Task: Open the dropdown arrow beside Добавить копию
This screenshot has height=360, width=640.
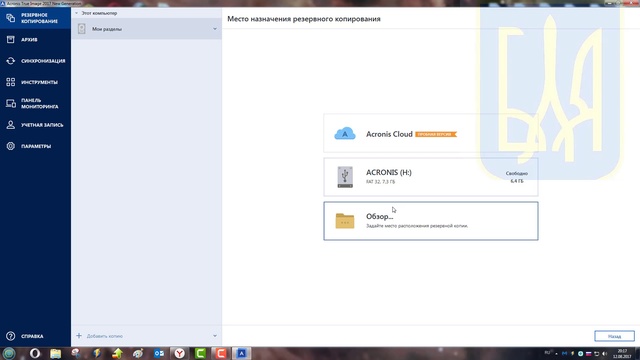Action: [x=215, y=336]
